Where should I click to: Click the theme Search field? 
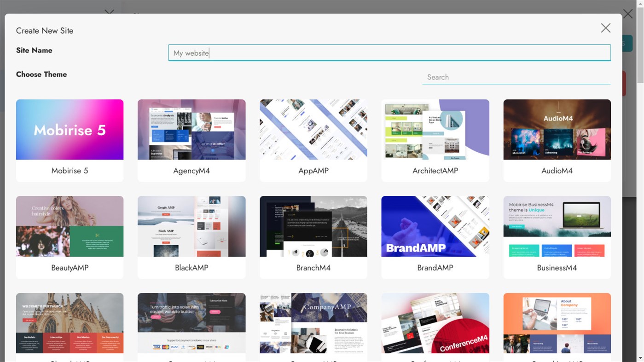point(516,76)
